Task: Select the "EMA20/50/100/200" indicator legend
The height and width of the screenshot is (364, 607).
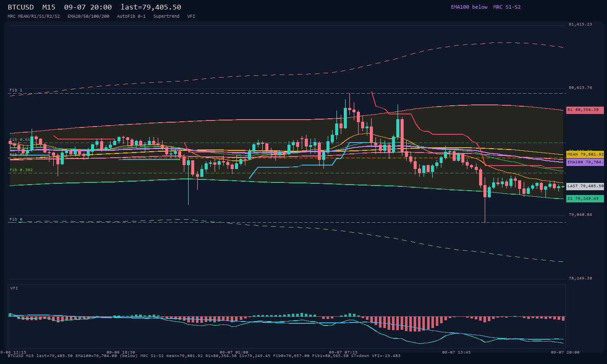Action: (88, 16)
